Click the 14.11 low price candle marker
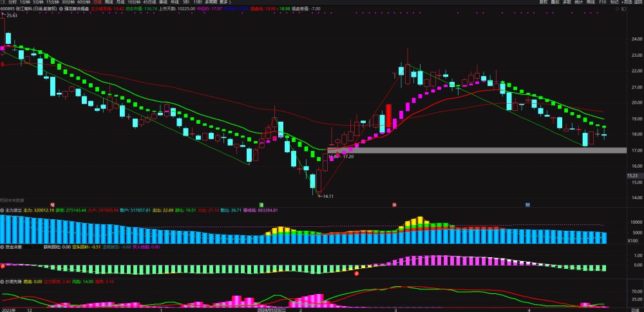This screenshot has width=644, height=312. click(327, 197)
